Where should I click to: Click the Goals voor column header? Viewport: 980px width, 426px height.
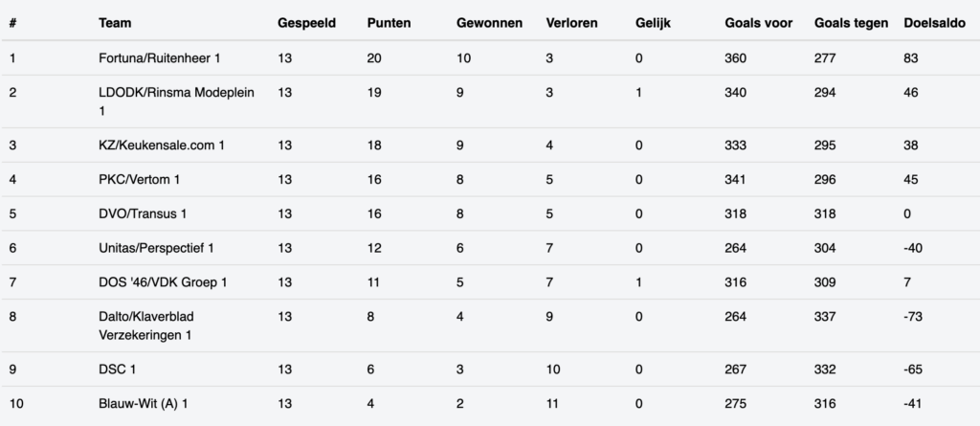point(757,23)
